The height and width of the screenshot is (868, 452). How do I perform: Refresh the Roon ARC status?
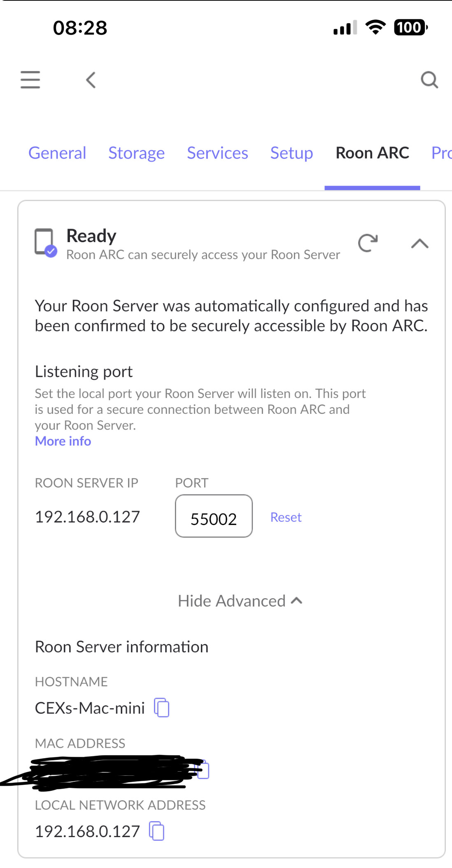[x=368, y=243]
